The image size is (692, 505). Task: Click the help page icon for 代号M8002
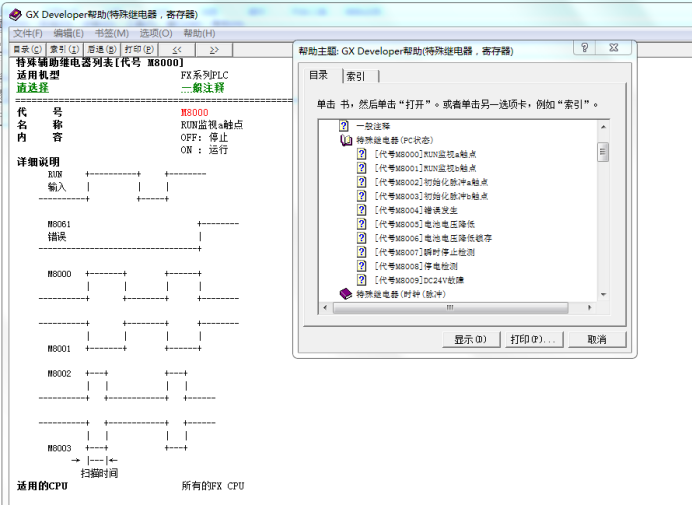[361, 182]
